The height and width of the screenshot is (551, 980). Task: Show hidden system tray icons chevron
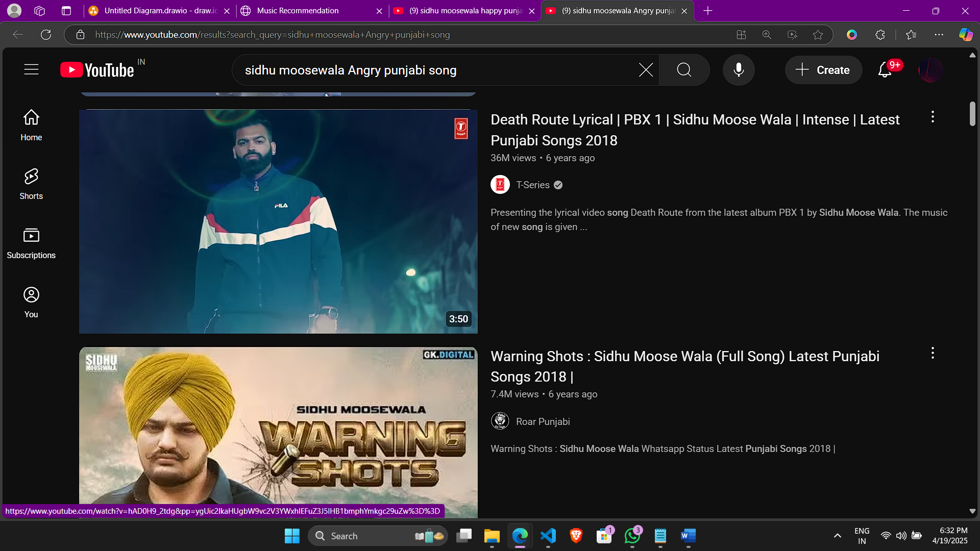[837, 536]
